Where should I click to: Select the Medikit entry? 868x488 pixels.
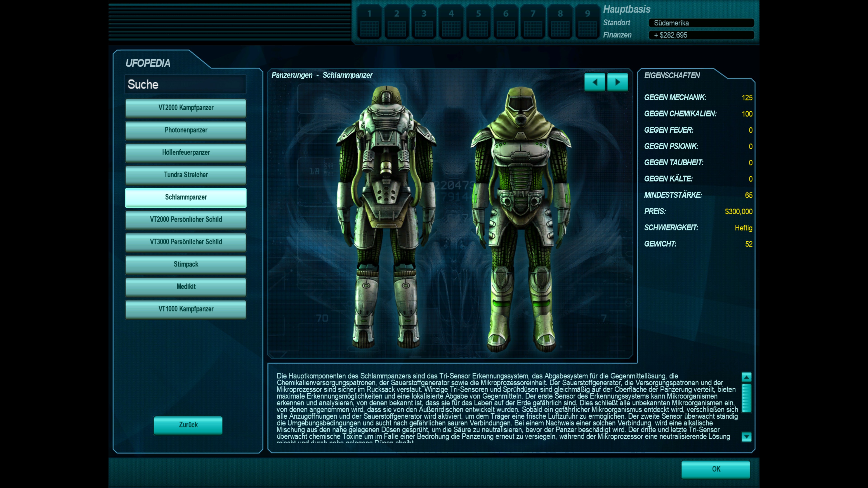point(186,287)
